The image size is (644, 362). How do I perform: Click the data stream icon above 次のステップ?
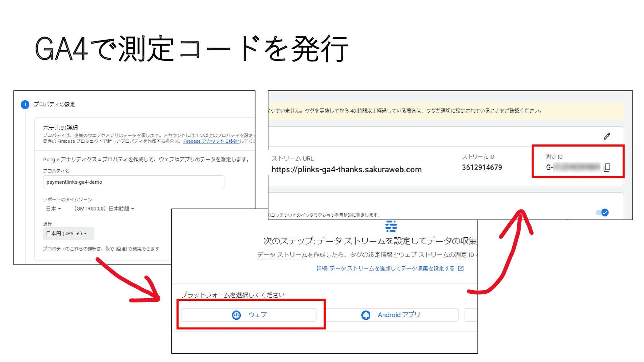[391, 226]
